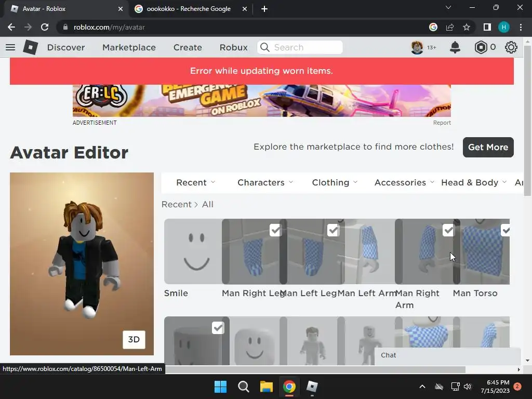Click the address bar URL
The image size is (532, 399).
pos(109,27)
